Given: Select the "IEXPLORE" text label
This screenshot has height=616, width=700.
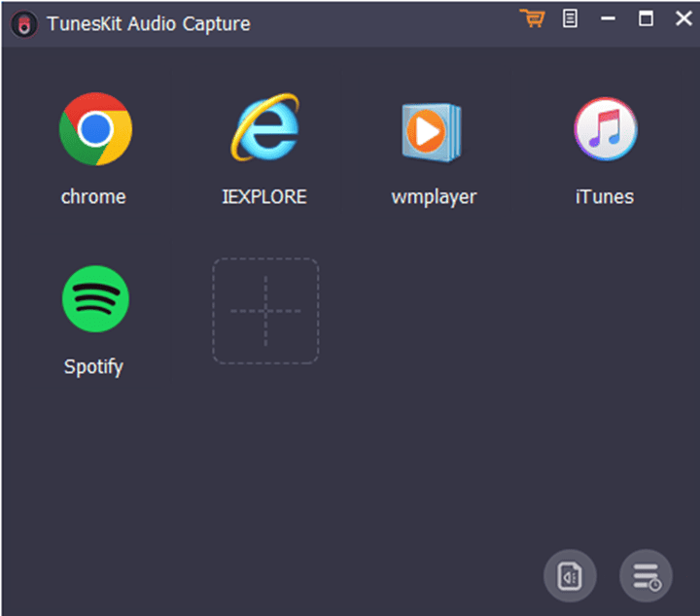Looking at the screenshot, I should (x=264, y=196).
